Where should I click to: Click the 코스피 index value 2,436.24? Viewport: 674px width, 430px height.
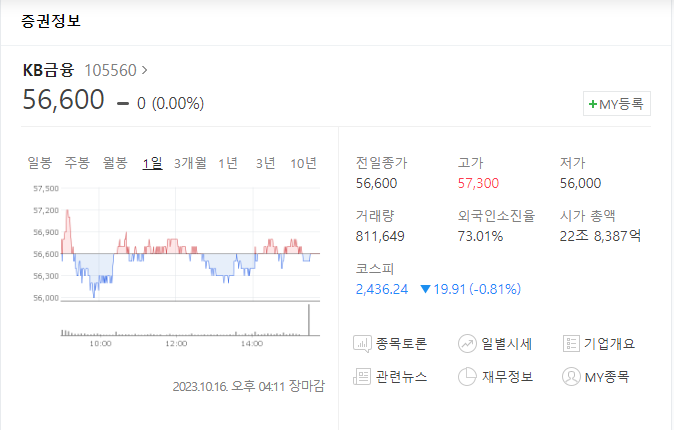[x=382, y=289]
